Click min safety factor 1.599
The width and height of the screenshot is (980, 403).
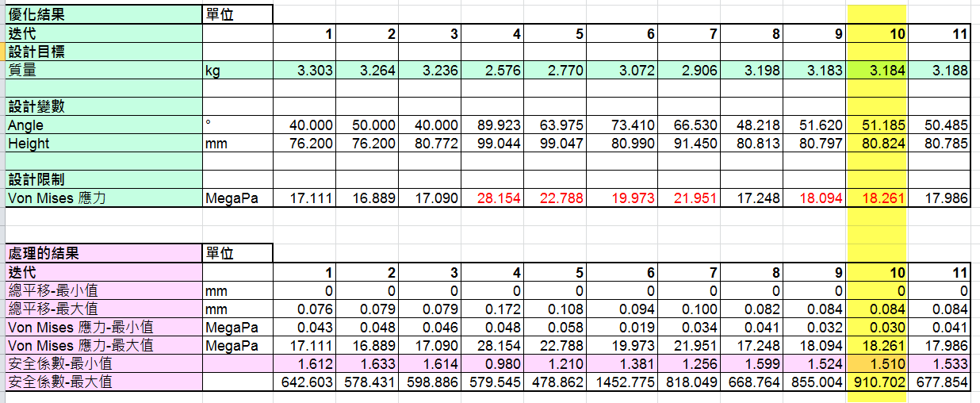pyautogui.click(x=752, y=363)
